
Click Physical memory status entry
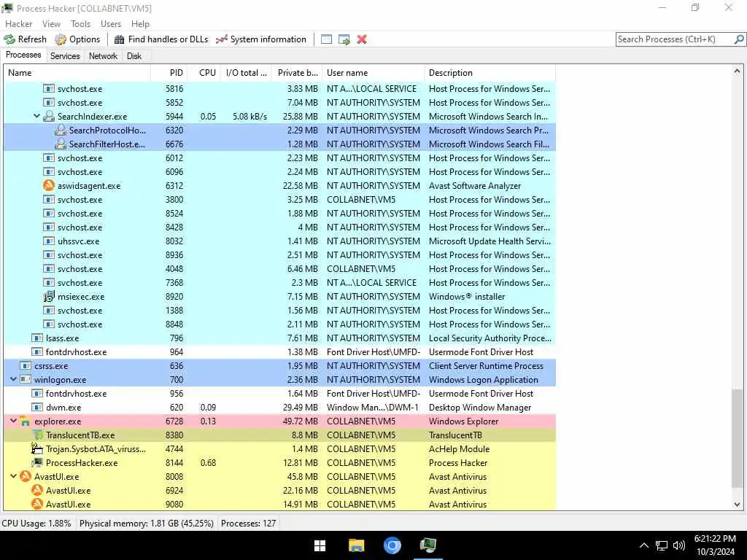coord(146,524)
